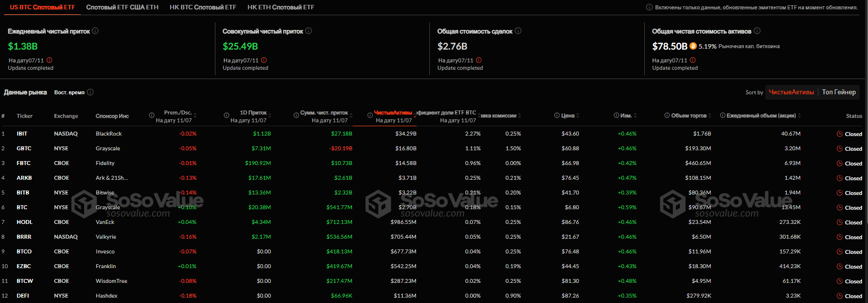Click the $34.29B net assets value
This screenshot has width=868, height=303.
pos(406,134)
